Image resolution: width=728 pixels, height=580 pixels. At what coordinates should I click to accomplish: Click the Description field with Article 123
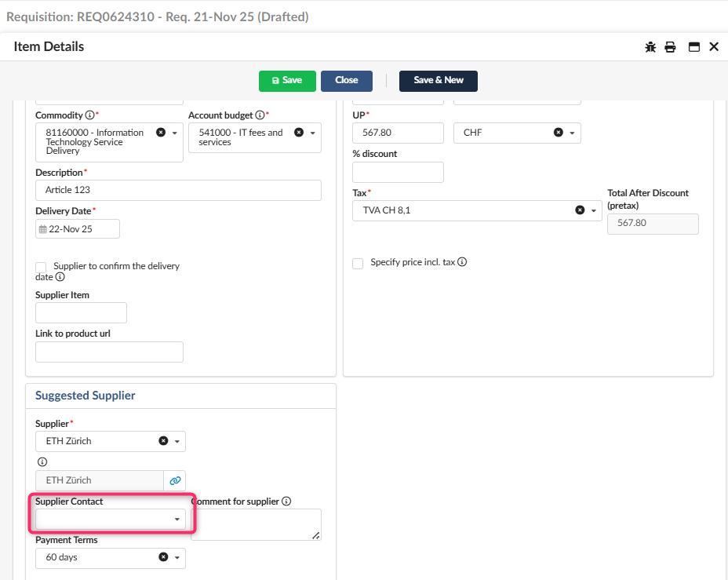(178, 190)
